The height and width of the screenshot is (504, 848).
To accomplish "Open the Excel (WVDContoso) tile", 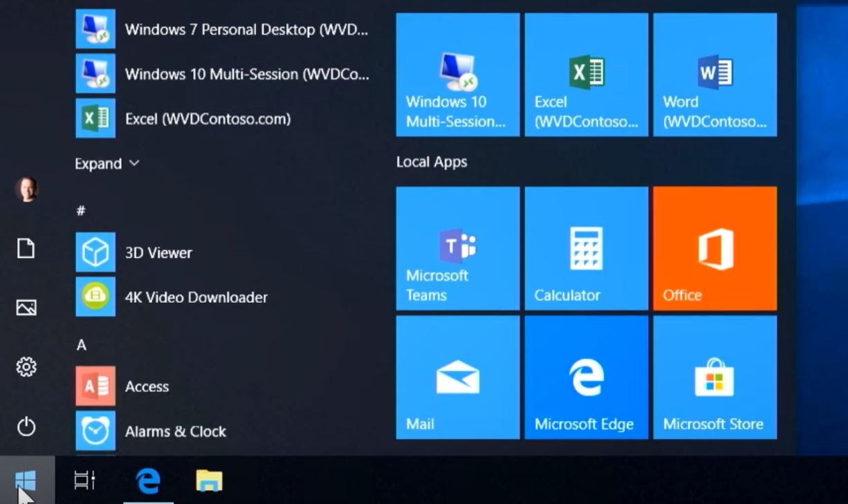I will (x=586, y=75).
